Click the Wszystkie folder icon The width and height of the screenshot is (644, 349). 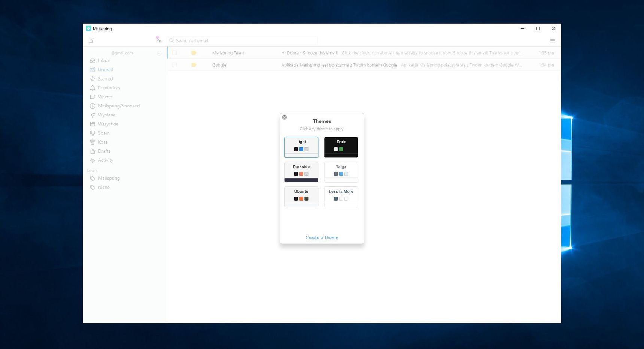[92, 124]
